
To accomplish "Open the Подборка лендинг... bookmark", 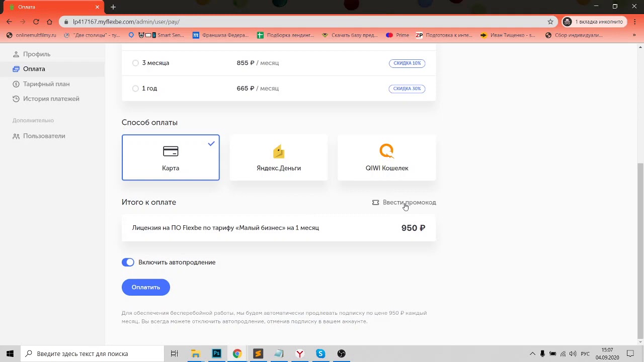I will (285, 35).
